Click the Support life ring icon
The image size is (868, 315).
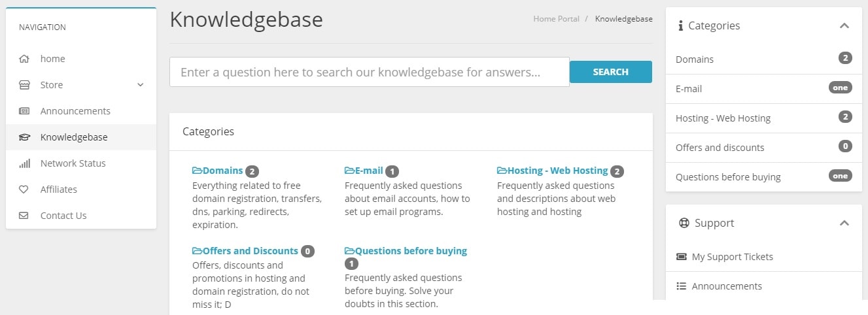point(684,223)
